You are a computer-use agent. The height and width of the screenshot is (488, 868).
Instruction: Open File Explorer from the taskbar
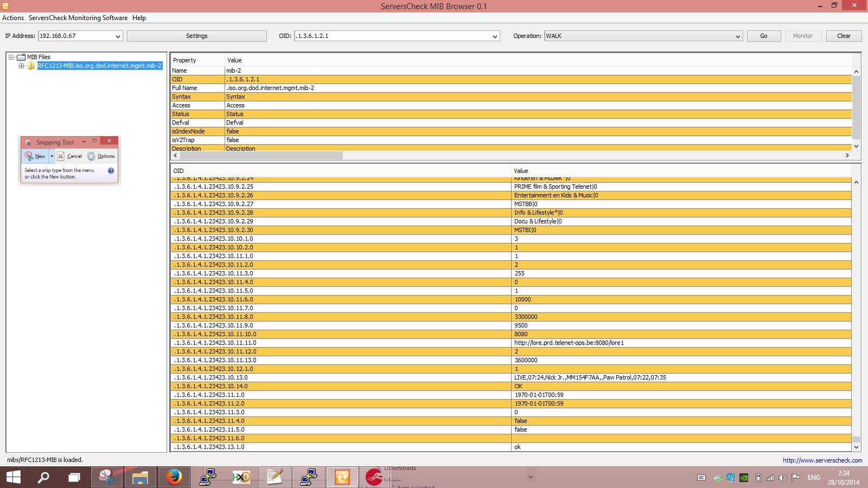coord(140,477)
